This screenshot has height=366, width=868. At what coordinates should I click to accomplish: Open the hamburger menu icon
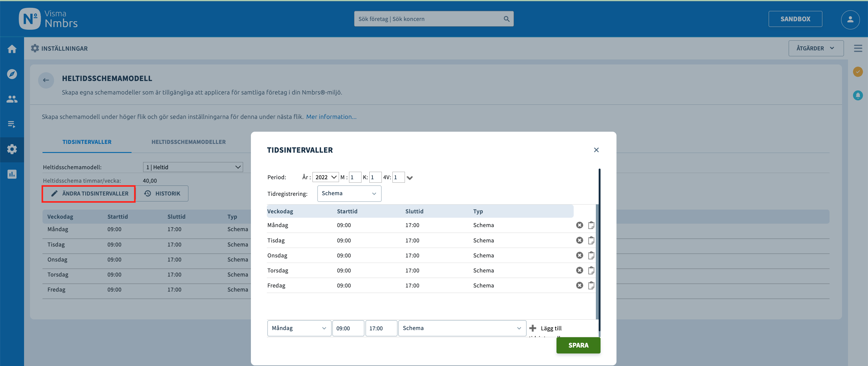pyautogui.click(x=858, y=48)
